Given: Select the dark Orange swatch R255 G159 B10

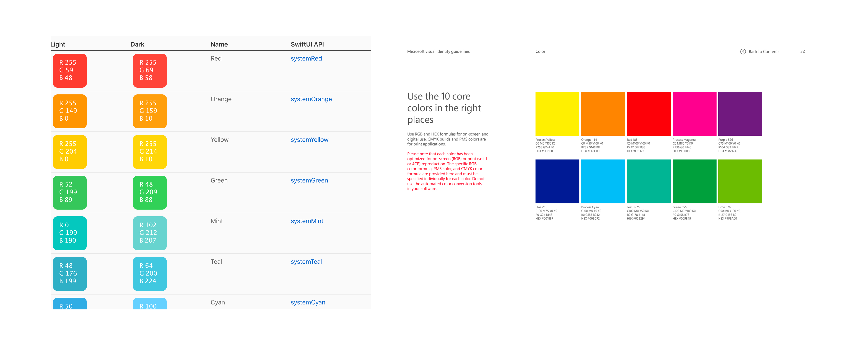Looking at the screenshot, I should 150,111.
